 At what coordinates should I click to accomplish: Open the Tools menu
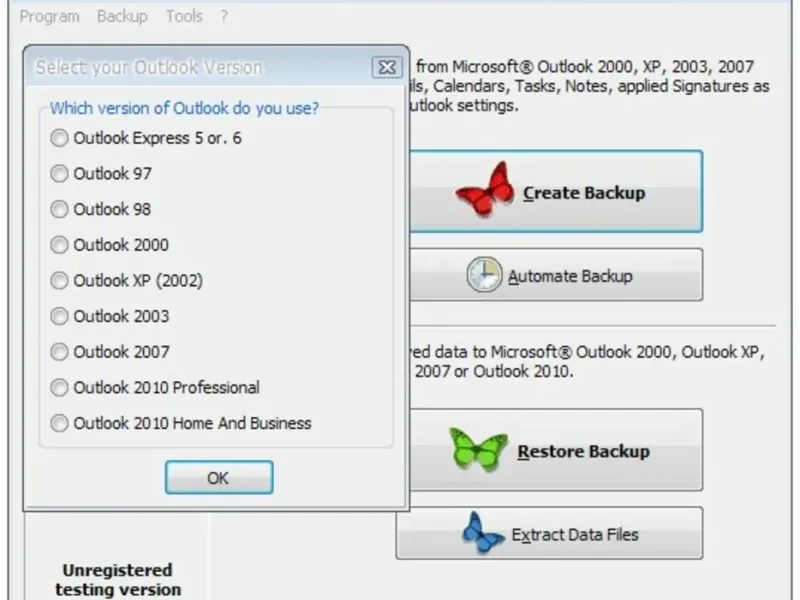click(x=184, y=16)
